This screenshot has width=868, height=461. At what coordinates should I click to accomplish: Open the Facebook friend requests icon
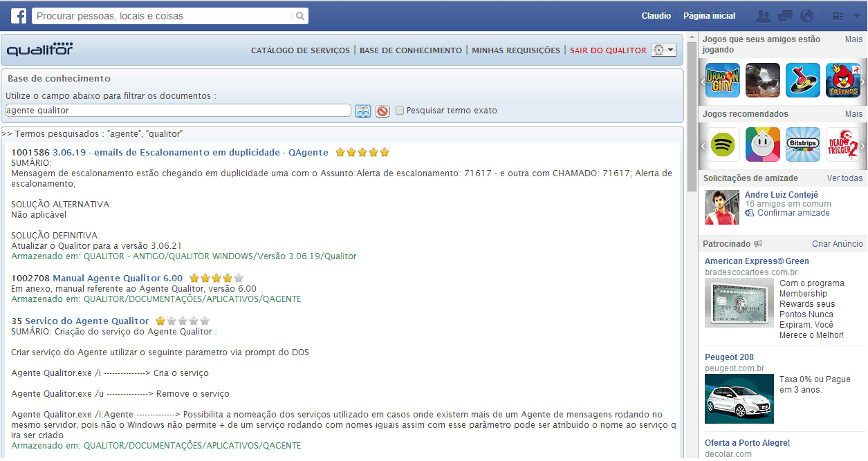coord(764,16)
